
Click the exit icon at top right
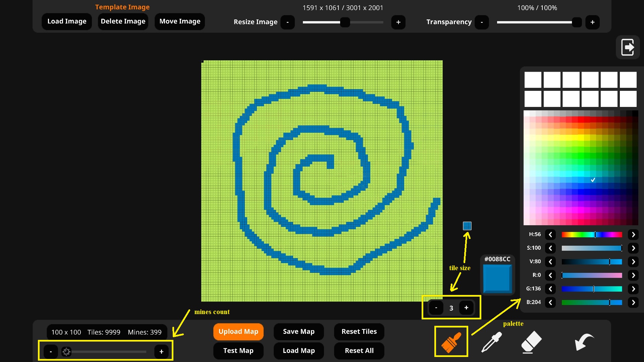pyautogui.click(x=628, y=47)
